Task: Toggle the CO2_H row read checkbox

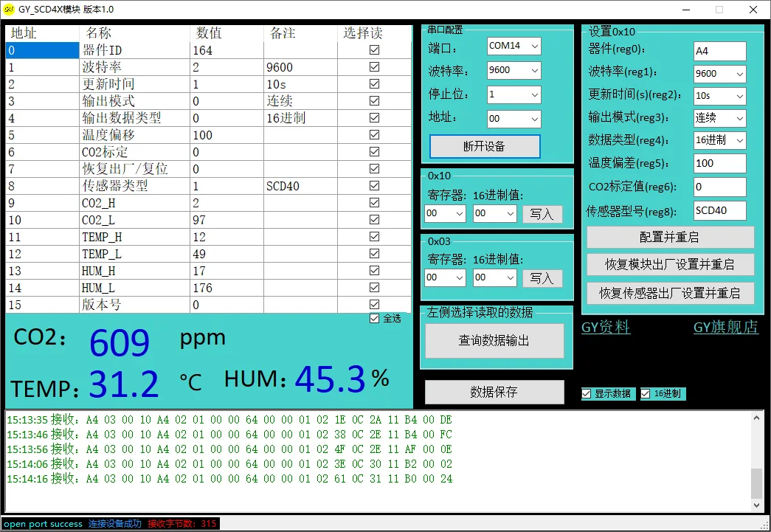Action: (x=374, y=203)
